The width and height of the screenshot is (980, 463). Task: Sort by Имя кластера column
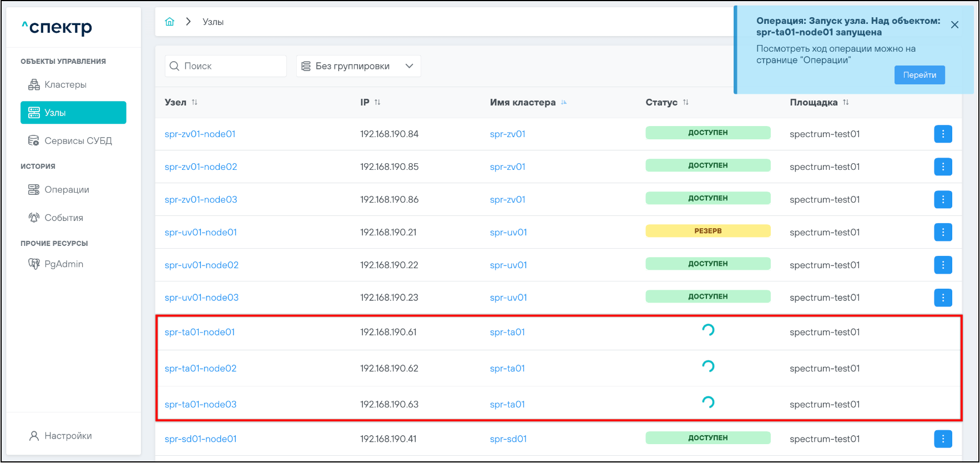tap(564, 102)
